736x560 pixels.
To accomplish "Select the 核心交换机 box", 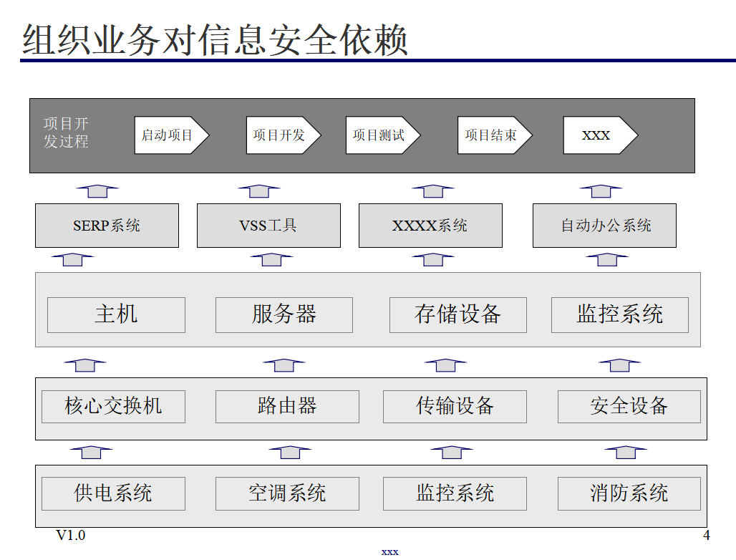I will [114, 407].
